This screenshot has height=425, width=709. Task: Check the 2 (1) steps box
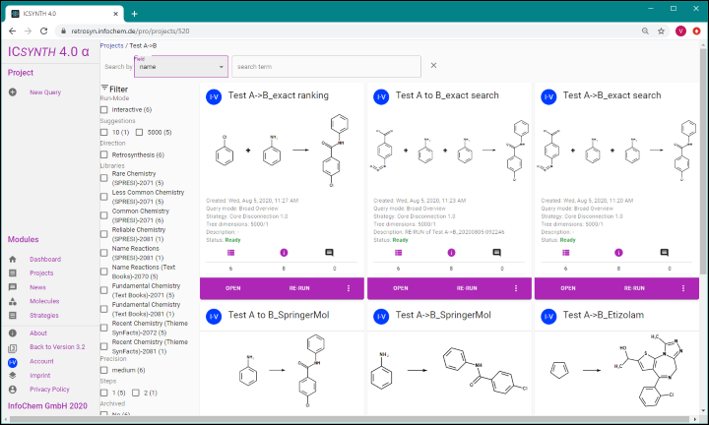pos(136,393)
